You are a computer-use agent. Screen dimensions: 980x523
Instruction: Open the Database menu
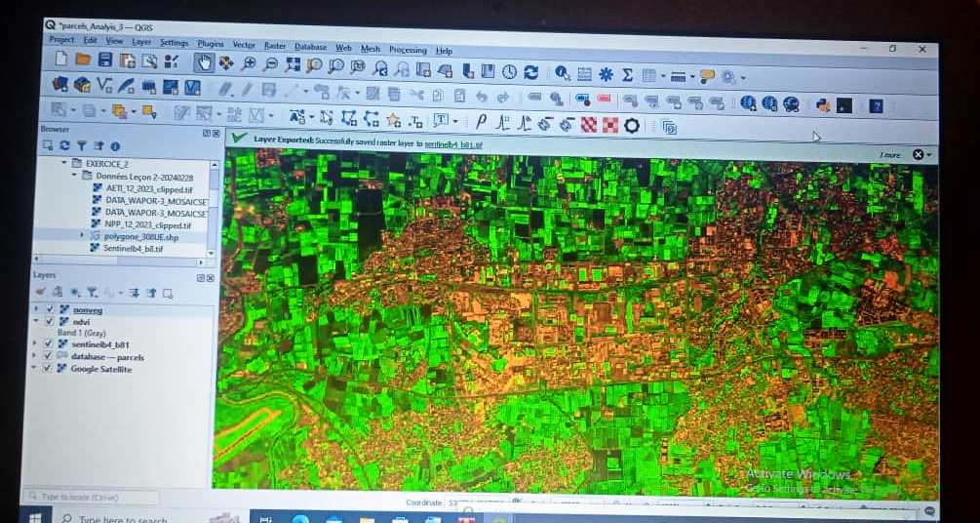[x=311, y=46]
